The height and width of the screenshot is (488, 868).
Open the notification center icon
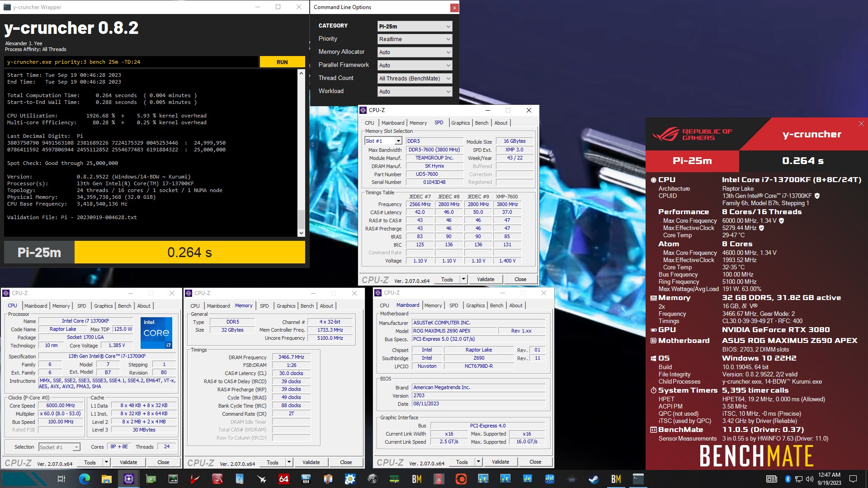click(x=853, y=479)
